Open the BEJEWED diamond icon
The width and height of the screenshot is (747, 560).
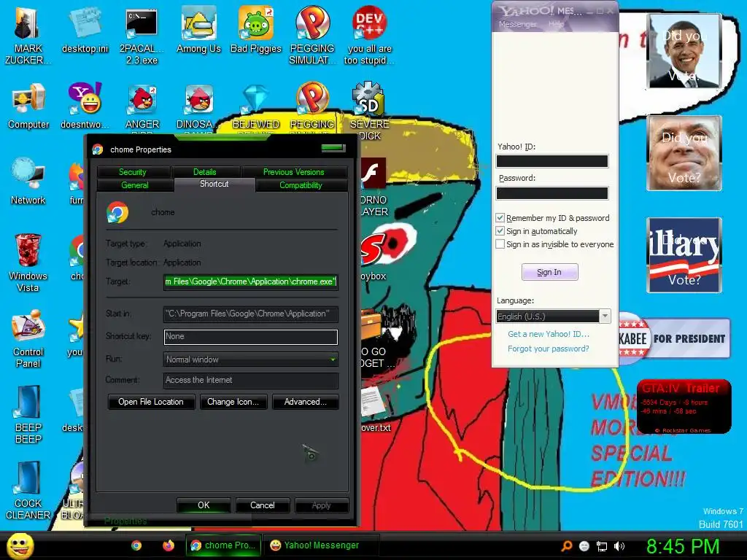[x=256, y=106]
